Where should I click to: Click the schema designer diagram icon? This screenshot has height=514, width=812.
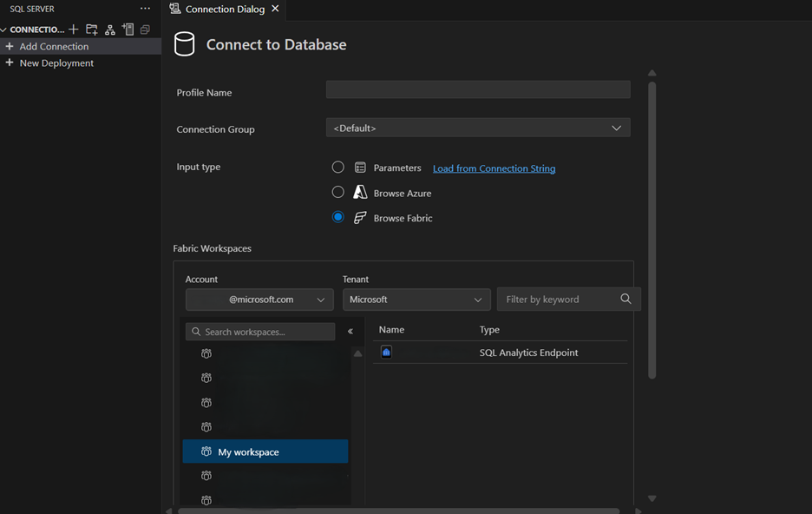coord(110,30)
